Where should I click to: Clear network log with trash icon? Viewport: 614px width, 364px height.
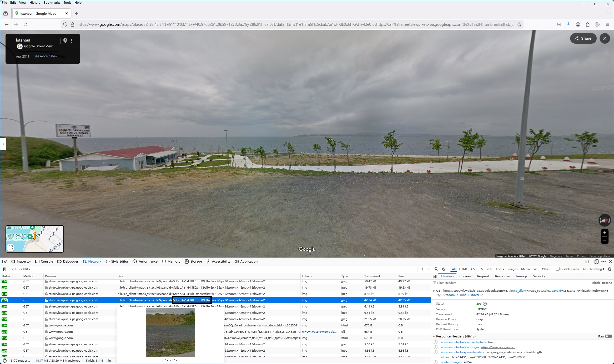tap(4, 269)
